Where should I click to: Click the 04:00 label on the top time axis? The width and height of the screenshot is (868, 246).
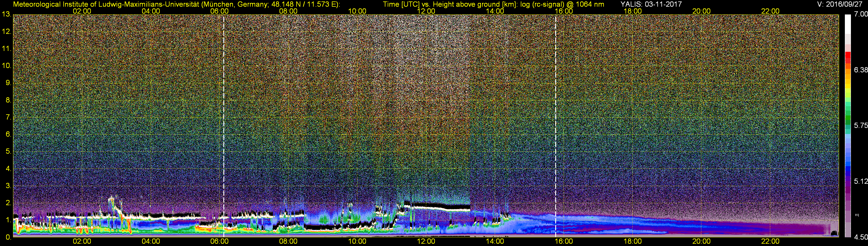click(x=151, y=11)
